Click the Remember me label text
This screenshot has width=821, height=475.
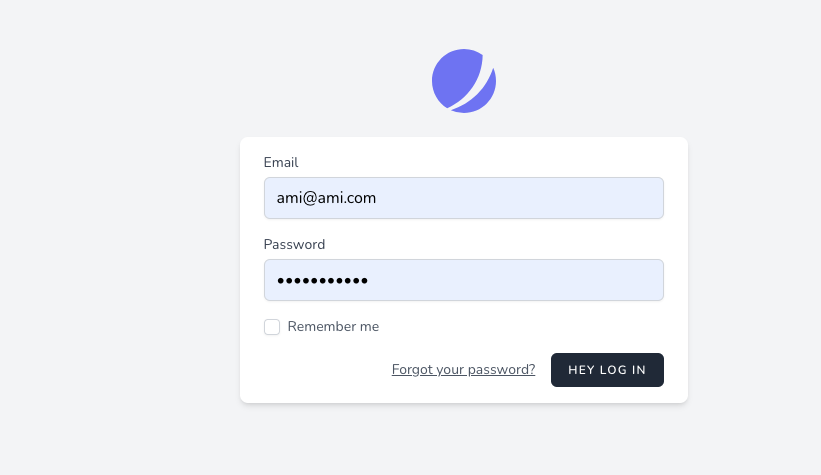[333, 327]
